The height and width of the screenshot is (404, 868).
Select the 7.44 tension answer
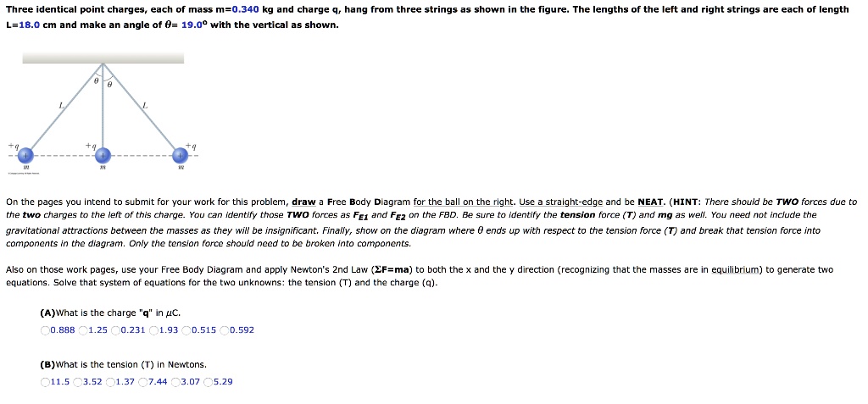[145, 382]
